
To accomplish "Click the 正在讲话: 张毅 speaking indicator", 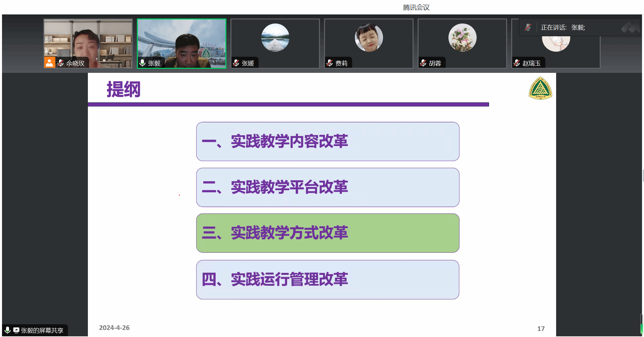I will tap(562, 28).
